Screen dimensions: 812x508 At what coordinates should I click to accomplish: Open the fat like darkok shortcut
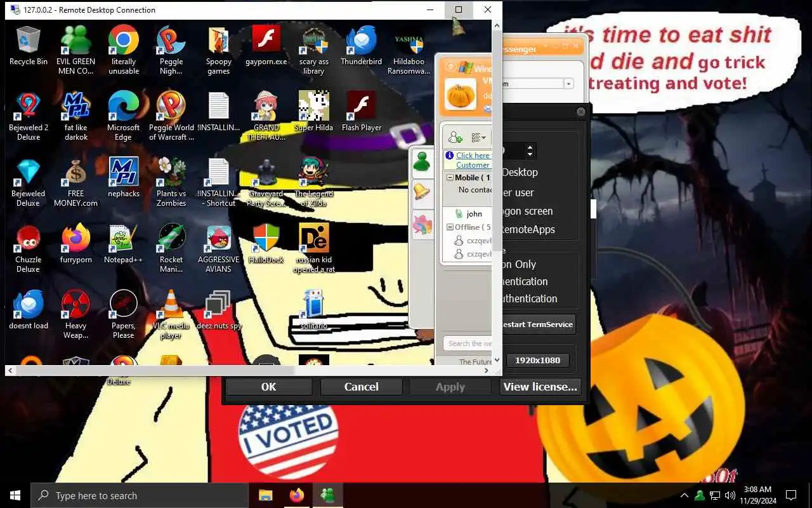coord(75,116)
